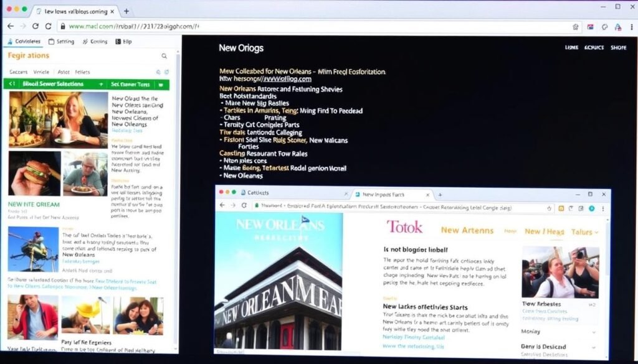Click the burger photo thumbnail

[34, 173]
